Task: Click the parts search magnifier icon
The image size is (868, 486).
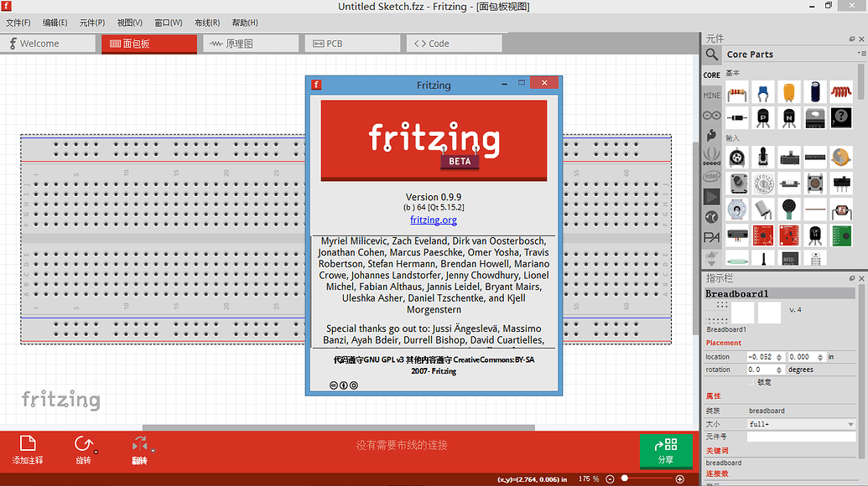Action: click(x=710, y=54)
